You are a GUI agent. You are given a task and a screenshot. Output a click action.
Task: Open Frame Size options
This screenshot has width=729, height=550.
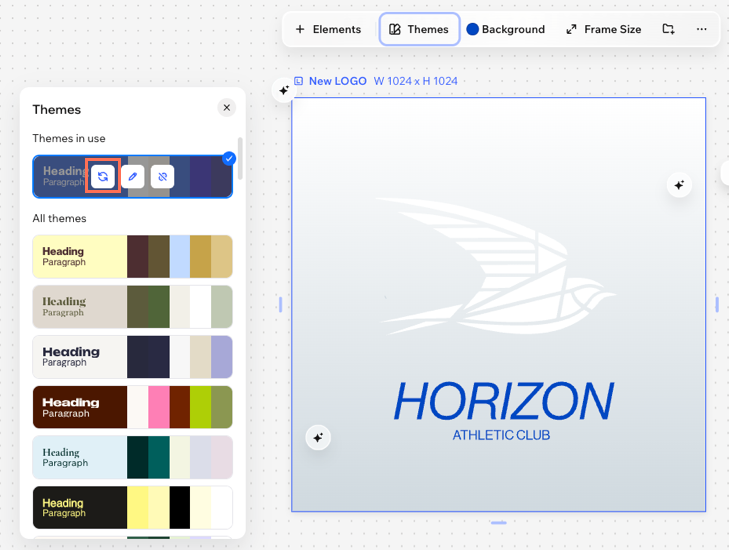tap(603, 29)
